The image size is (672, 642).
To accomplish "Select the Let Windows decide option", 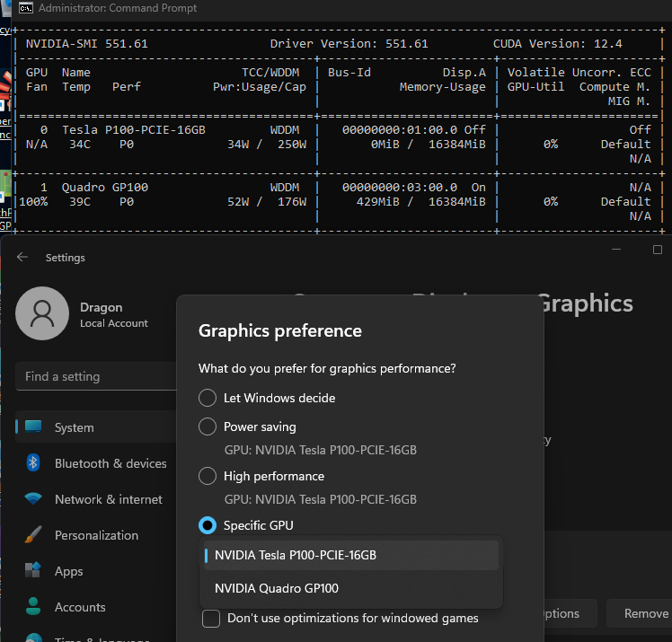I will 208,398.
